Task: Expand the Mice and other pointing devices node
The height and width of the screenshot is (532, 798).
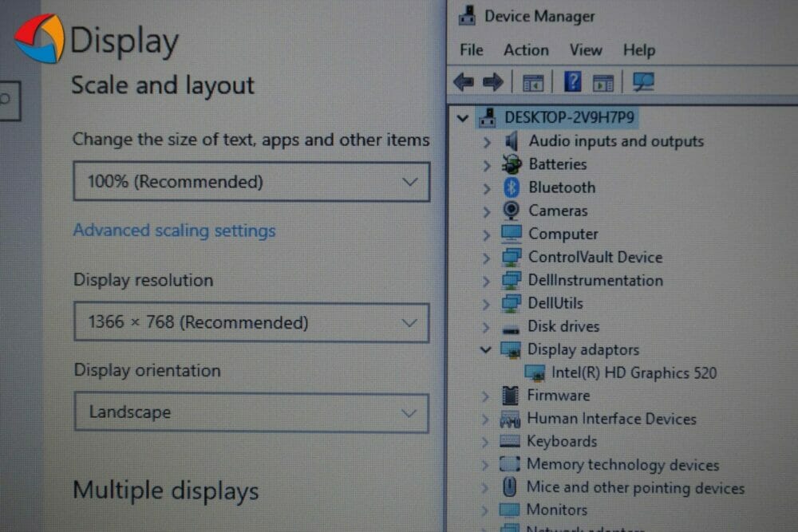Action: point(485,488)
